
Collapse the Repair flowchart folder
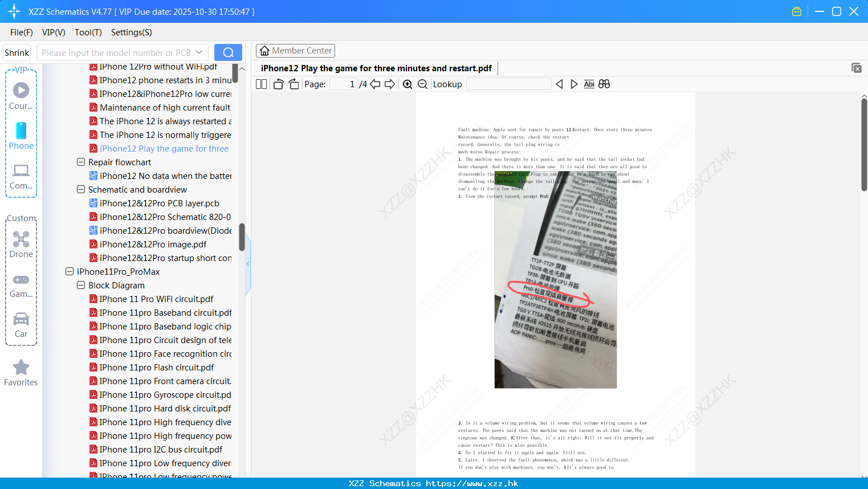(81, 162)
